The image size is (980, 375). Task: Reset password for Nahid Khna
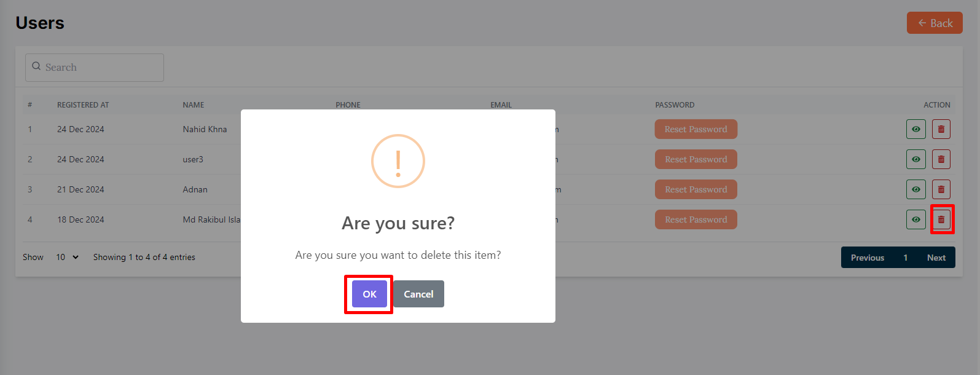pyautogui.click(x=696, y=129)
